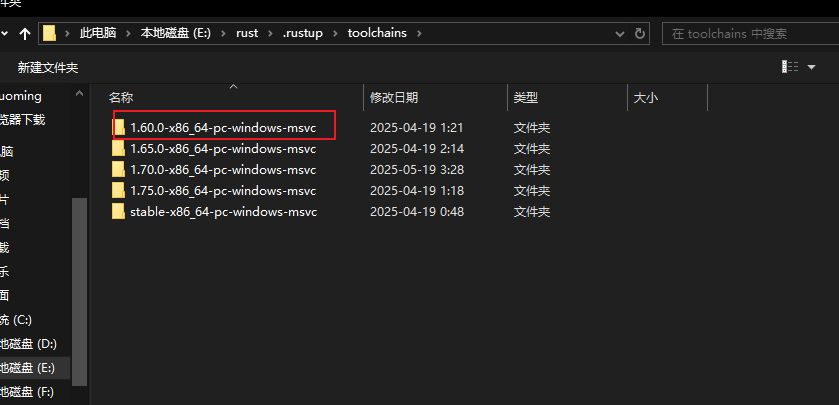Open the 览器下载 item in the navigation pane
The width and height of the screenshot is (839, 405).
pos(22,120)
